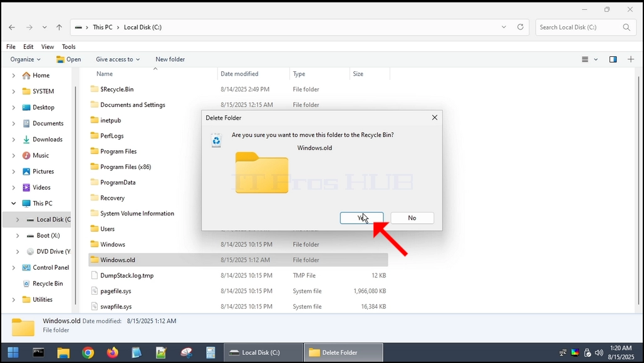Select Utilities folder in sidebar
Image resolution: width=644 pixels, height=363 pixels.
point(38,299)
